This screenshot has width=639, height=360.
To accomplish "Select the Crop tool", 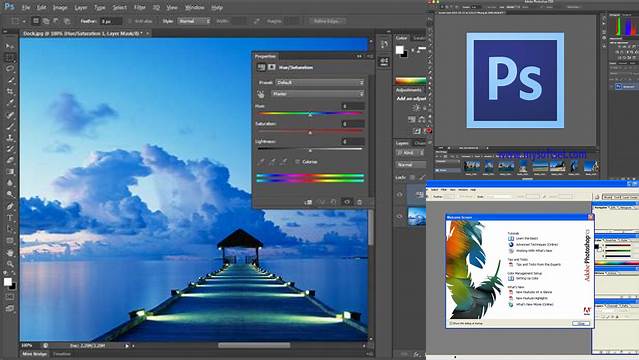I will [x=9, y=92].
